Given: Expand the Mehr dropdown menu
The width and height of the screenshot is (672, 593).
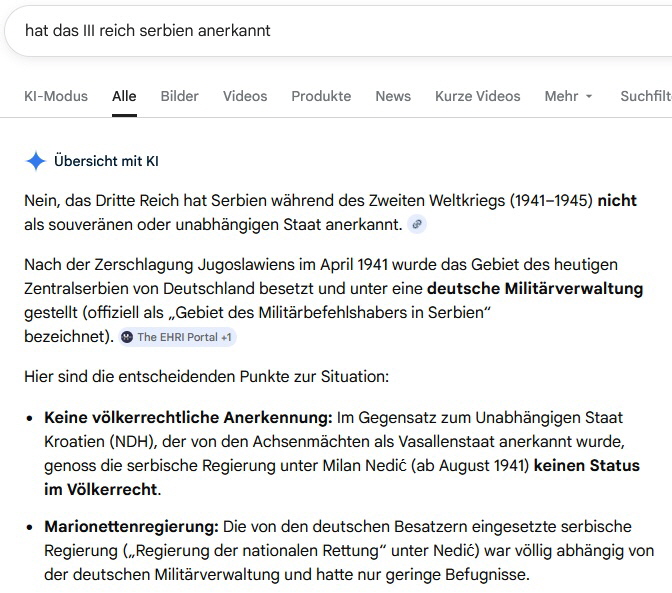Looking at the screenshot, I should 568,96.
